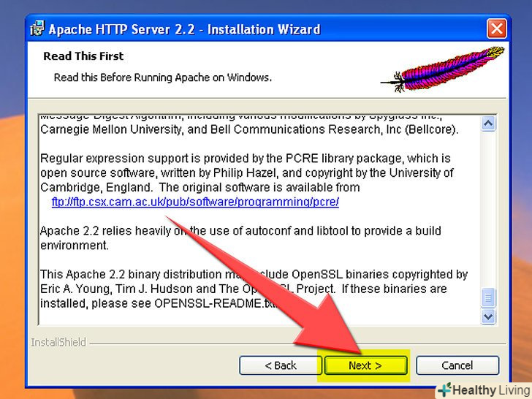
Task: Click the installer icon in title bar
Action: [x=37, y=28]
